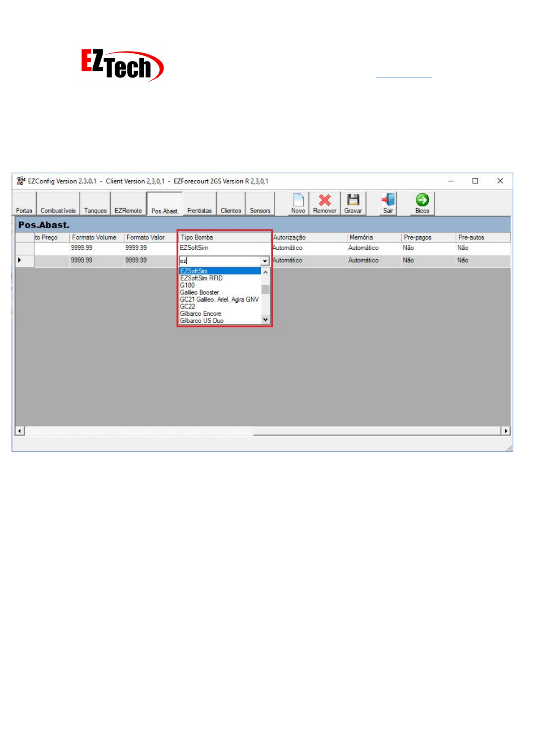Choose EZSoftSim RFID from the list

220,278
